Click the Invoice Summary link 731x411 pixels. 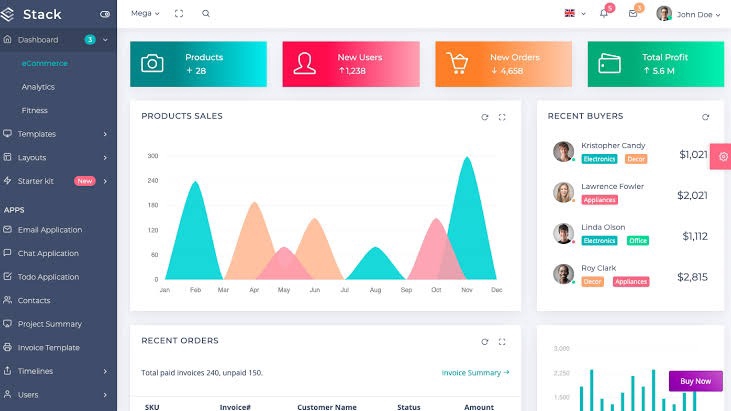(475, 373)
